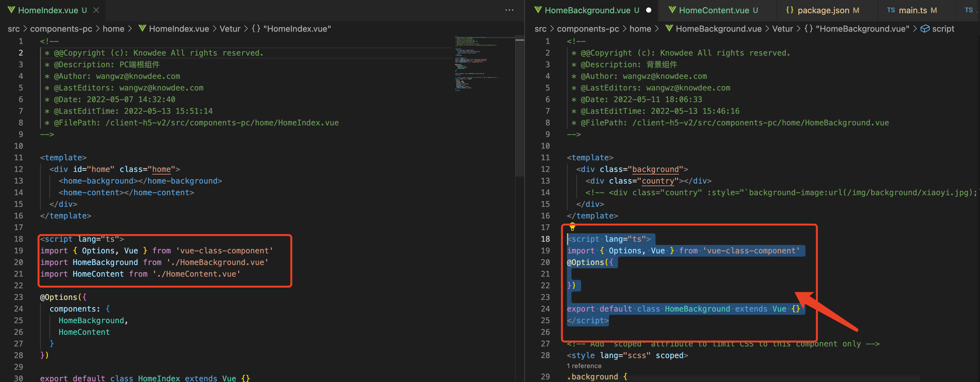Screen dimensions: 980x382
Task: Click the lightbulb code action icon
Action: (x=572, y=227)
